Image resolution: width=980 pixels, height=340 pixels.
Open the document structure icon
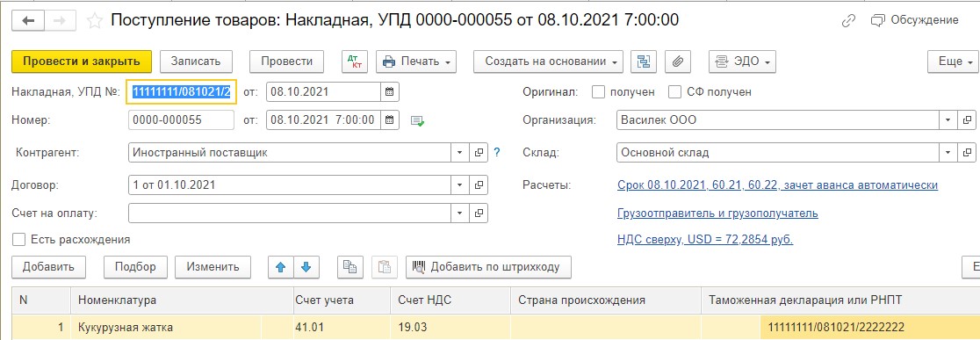[644, 61]
